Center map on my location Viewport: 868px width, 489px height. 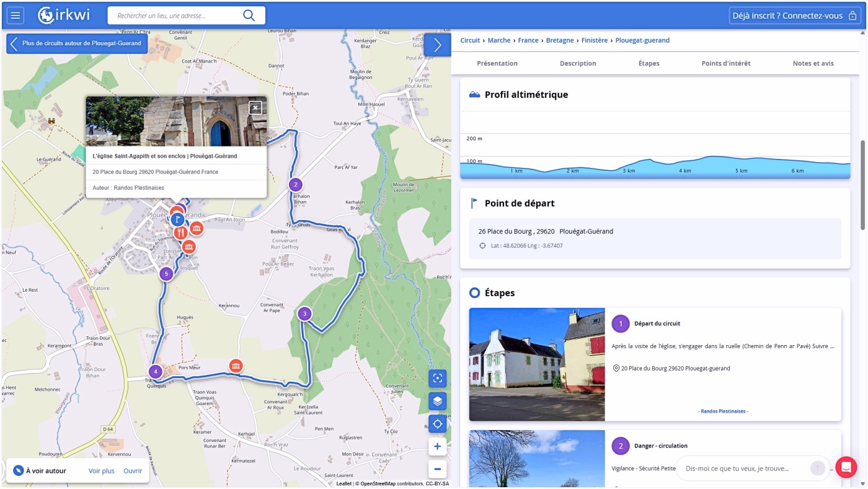click(x=437, y=424)
